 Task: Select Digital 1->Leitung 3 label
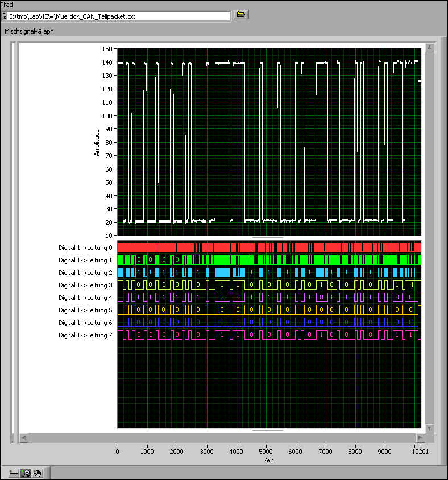tap(85, 285)
